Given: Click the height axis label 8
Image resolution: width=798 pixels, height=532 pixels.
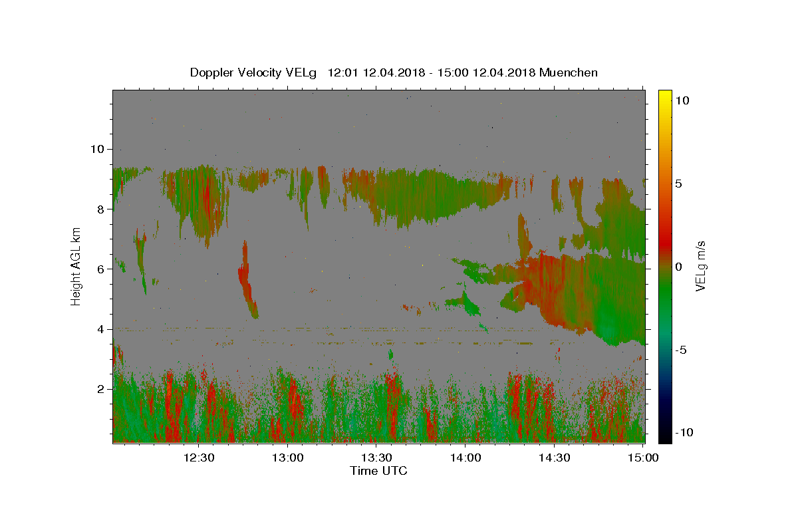Looking at the screenshot, I should coord(101,209).
